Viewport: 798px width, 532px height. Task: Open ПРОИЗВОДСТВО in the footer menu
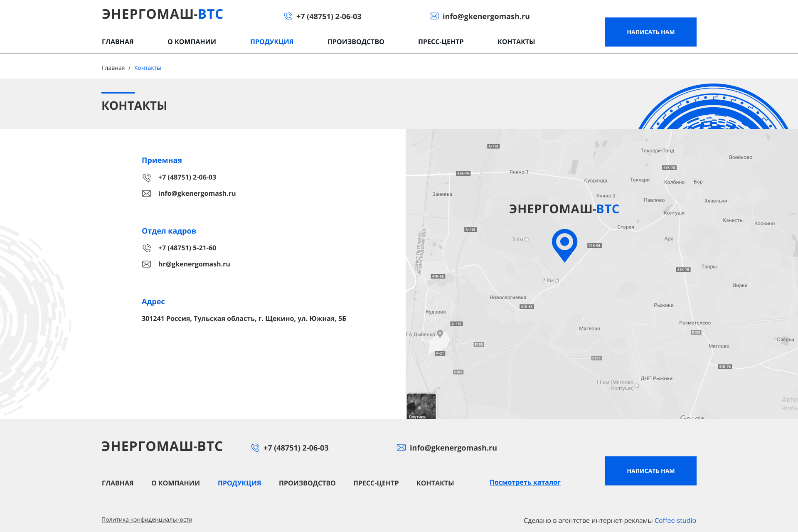pyautogui.click(x=307, y=483)
